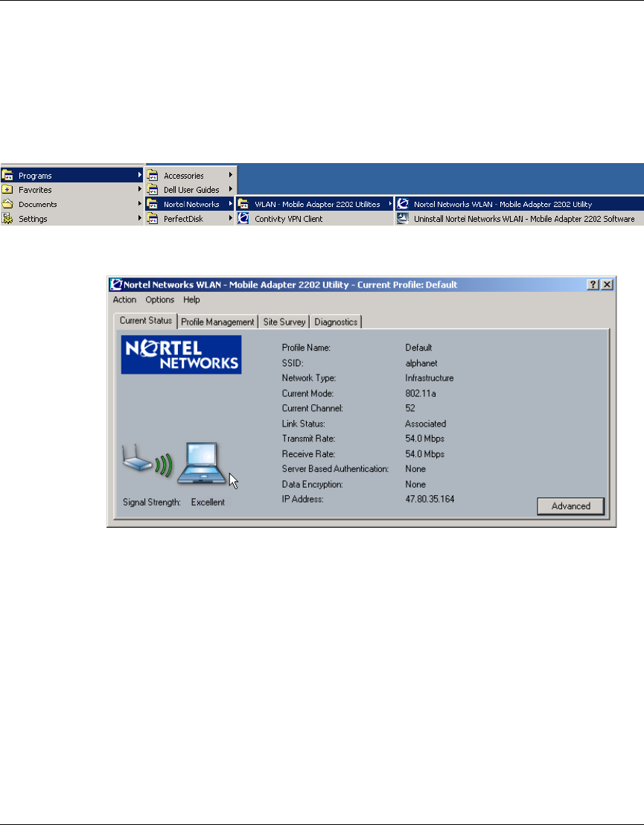This screenshot has width=644, height=825.
Task: Click the Network Type value Infrastructure
Action: [x=430, y=378]
